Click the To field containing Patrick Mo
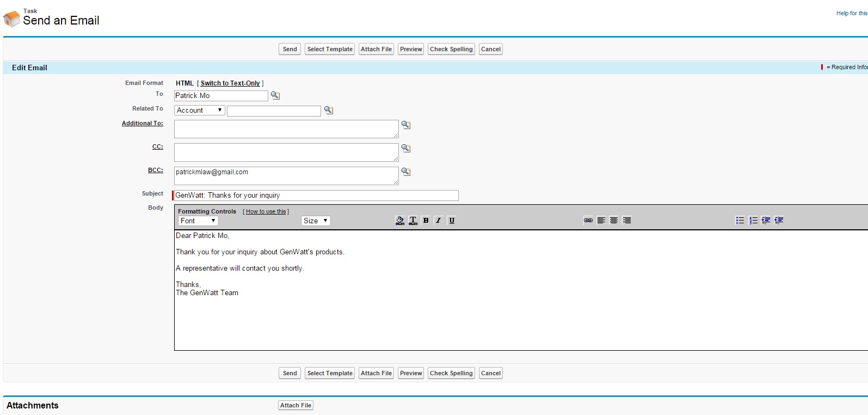868x415 pixels. 221,96
